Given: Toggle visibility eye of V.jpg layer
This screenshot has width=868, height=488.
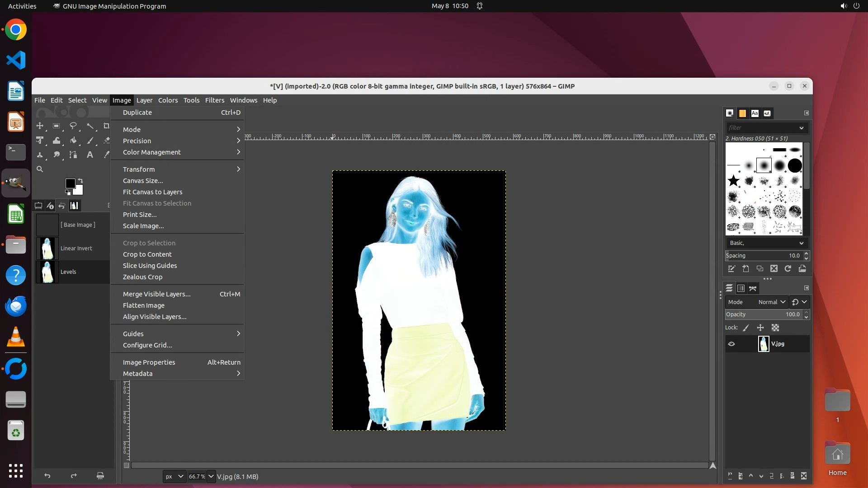Looking at the screenshot, I should (x=731, y=344).
